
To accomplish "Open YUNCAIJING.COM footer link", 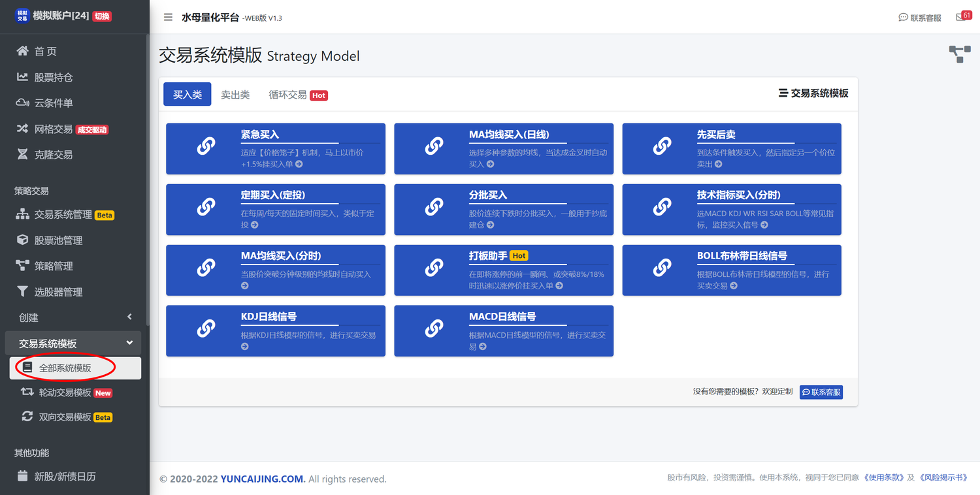I will [x=262, y=479].
